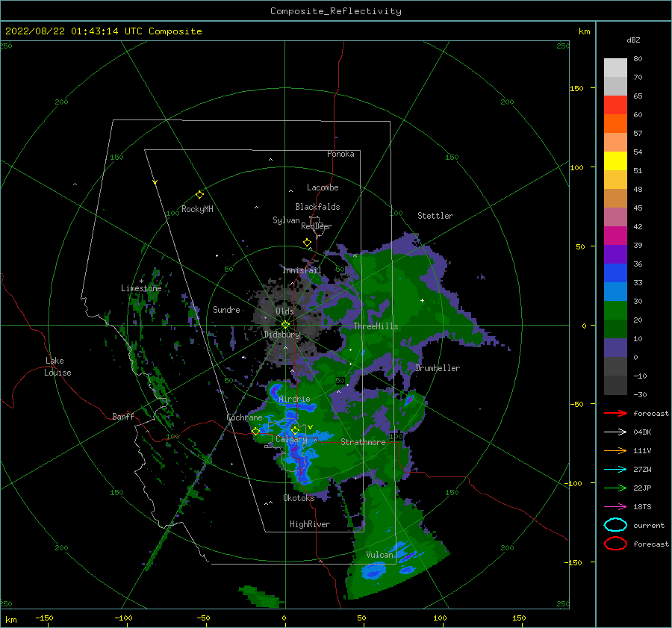This screenshot has width=672, height=628.
Task: Click the Limestone label
Action: (x=141, y=288)
